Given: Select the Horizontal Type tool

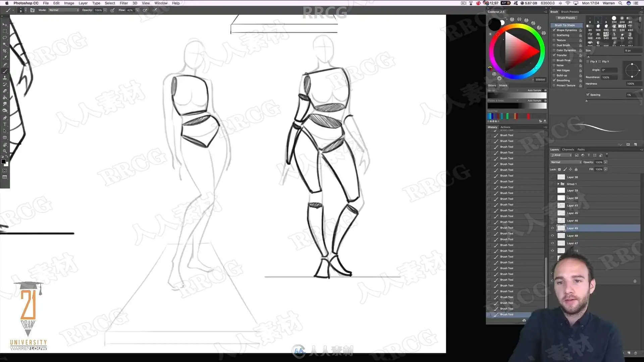Looking at the screenshot, I should (x=5, y=124).
